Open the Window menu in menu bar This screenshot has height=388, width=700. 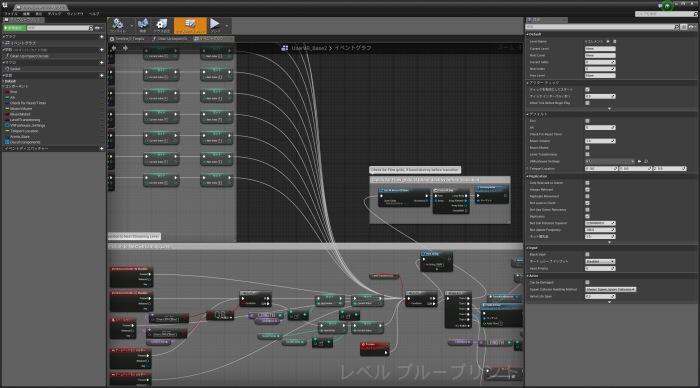(x=75, y=14)
